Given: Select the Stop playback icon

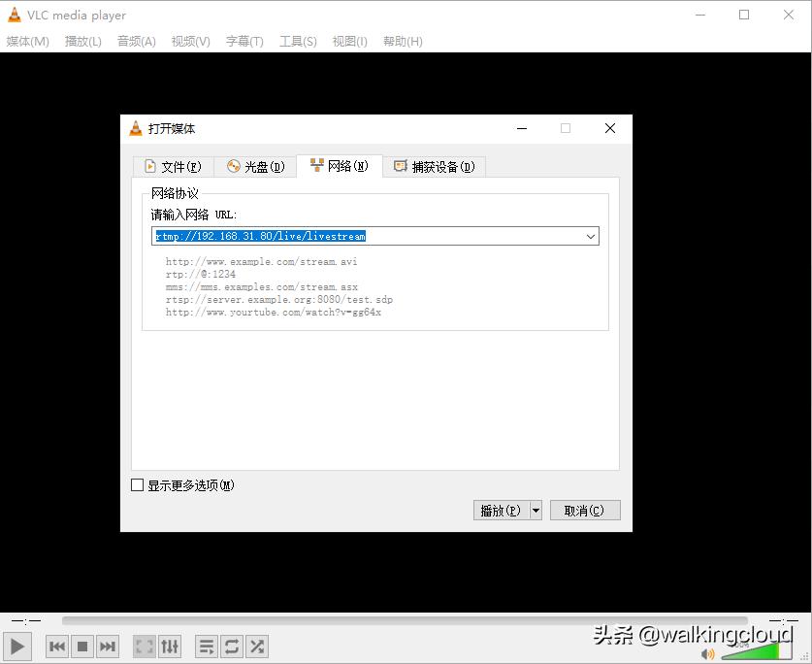Looking at the screenshot, I should (81, 646).
